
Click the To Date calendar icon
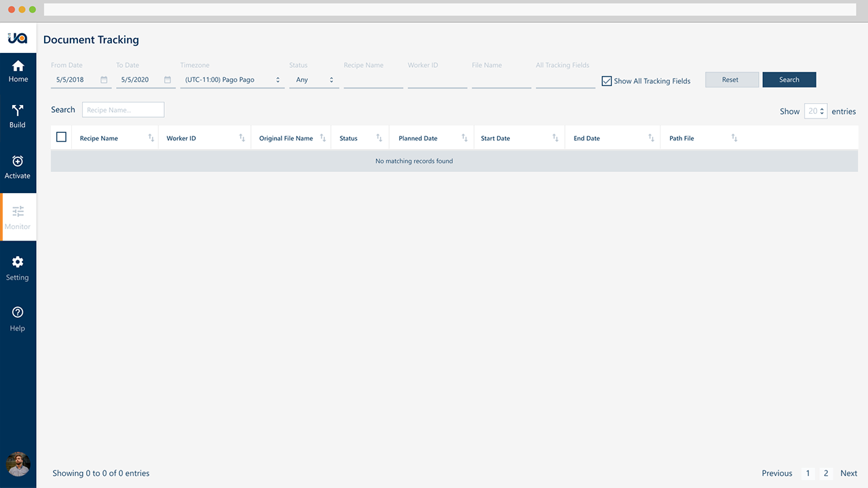(x=167, y=80)
